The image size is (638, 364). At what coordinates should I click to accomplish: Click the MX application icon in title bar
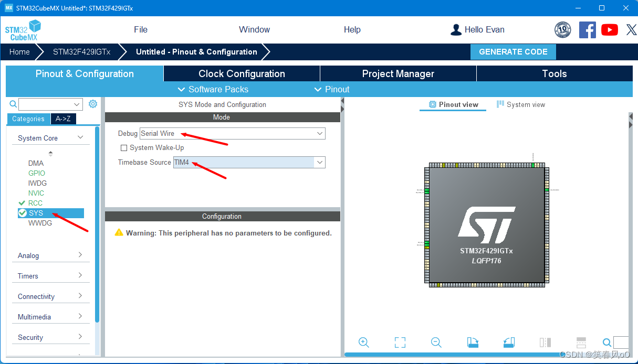(x=8, y=8)
